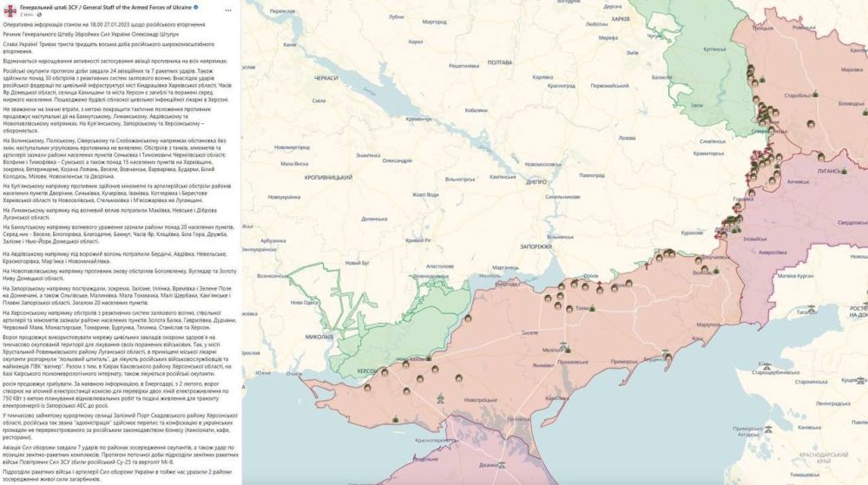Image resolution: width=868 pixels, height=485 pixels.
Task: Open the post's three-dot options menu
Action: coord(230,10)
